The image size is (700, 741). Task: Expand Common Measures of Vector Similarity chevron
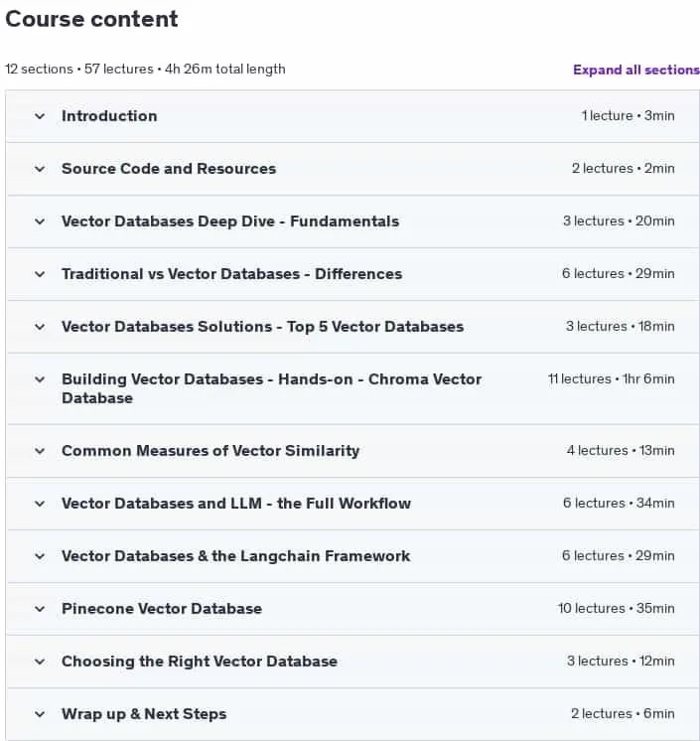[40, 451]
